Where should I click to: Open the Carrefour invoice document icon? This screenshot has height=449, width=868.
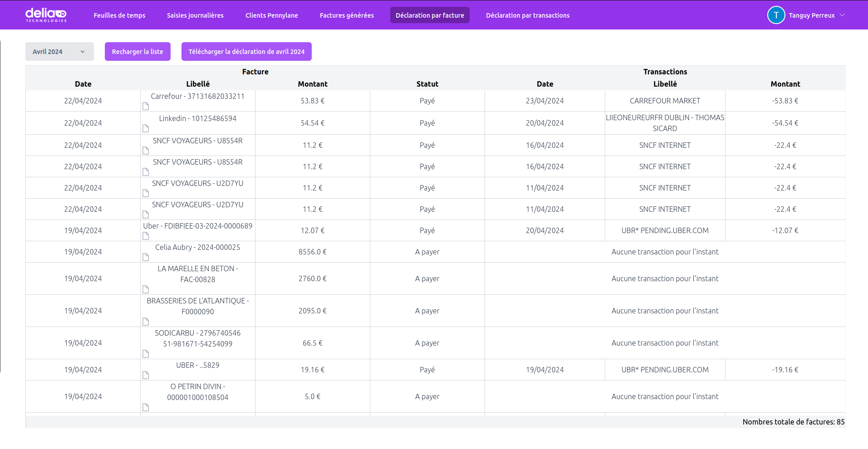146,106
